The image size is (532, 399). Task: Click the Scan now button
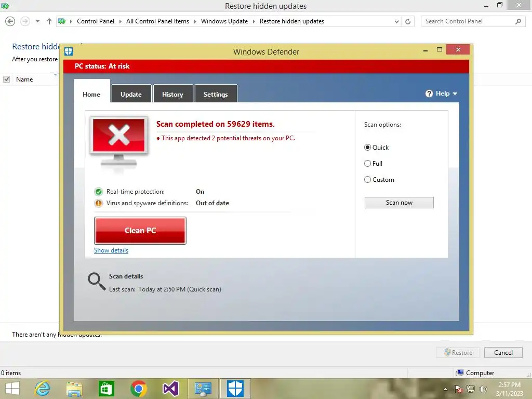click(x=399, y=203)
